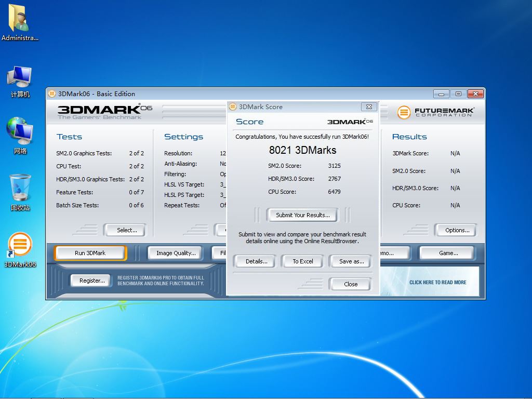Viewport: 532px width, 399px height.
Task: Open the Image Quality... tool
Action: [176, 253]
